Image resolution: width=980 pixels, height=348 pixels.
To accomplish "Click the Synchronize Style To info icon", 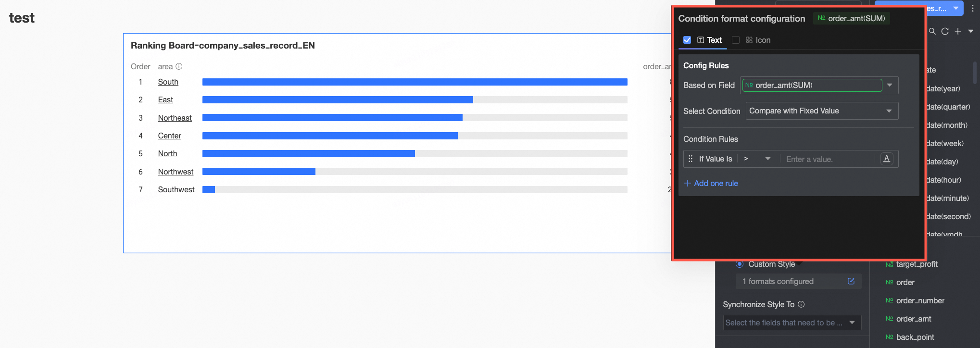I will (x=801, y=304).
